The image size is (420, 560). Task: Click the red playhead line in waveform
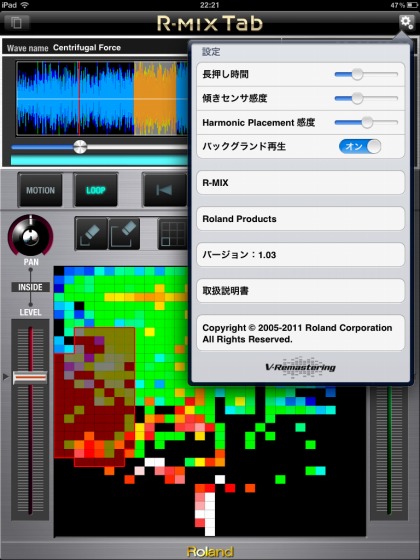tap(79, 98)
